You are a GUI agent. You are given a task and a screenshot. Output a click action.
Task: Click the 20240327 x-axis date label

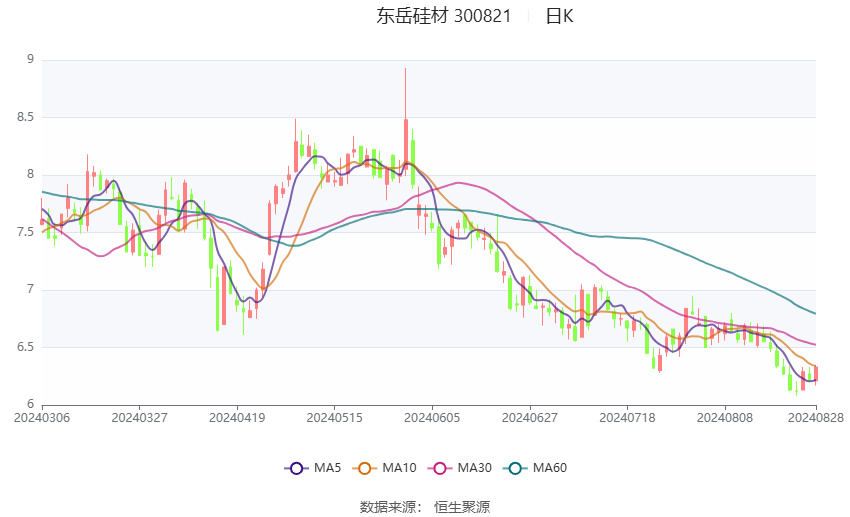pyautogui.click(x=139, y=418)
